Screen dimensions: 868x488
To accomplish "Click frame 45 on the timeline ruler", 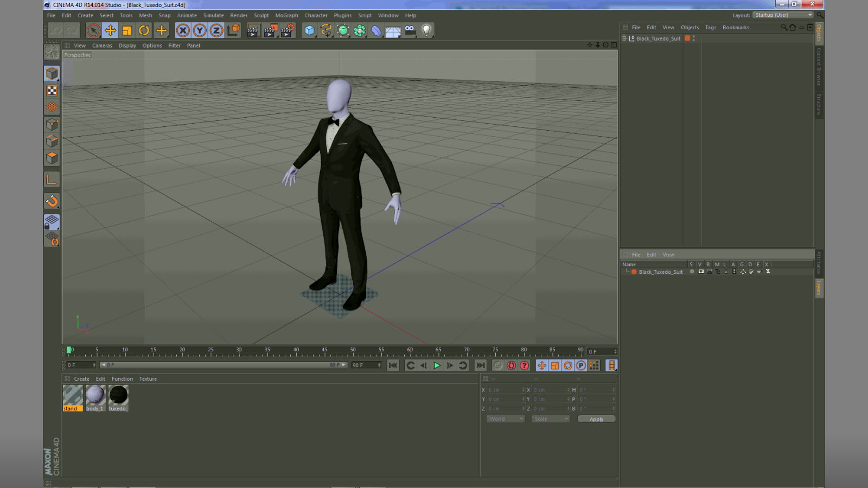I will [x=324, y=351].
